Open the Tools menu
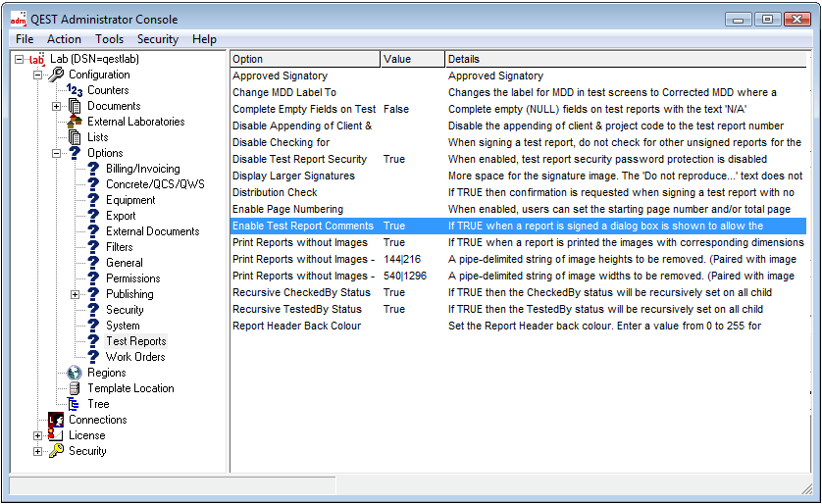Viewport: 822px width, 504px height. click(x=109, y=39)
